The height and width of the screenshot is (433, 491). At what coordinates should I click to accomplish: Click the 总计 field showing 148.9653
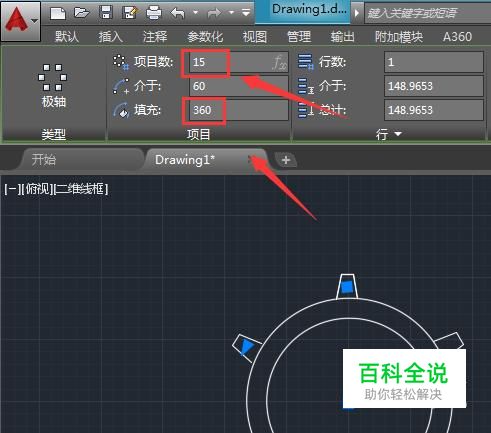[434, 110]
